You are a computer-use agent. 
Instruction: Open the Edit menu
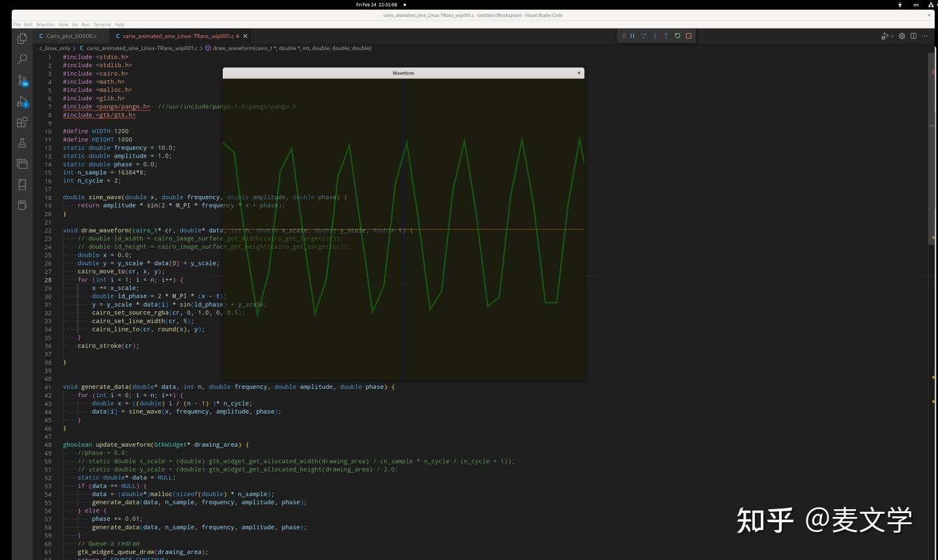pos(29,25)
